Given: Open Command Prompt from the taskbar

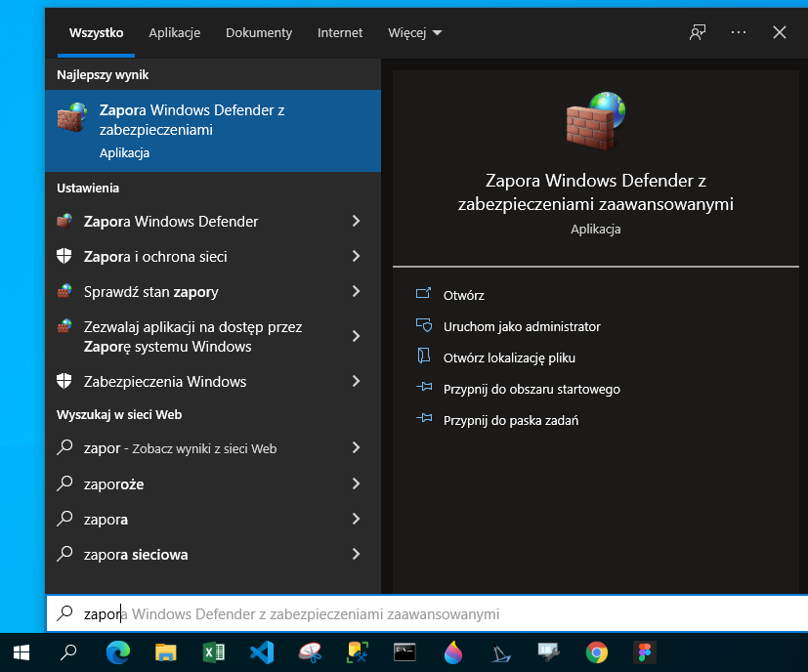Looking at the screenshot, I should pos(404,652).
